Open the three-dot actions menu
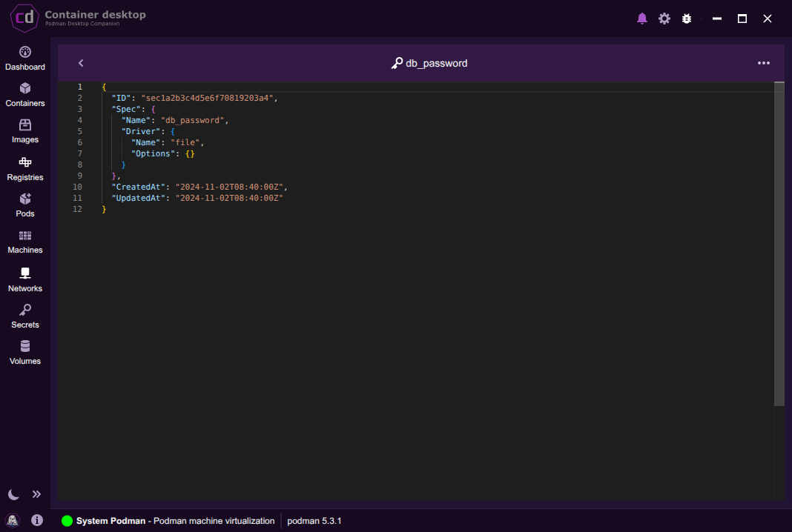Image resolution: width=792 pixels, height=532 pixels. [x=763, y=63]
